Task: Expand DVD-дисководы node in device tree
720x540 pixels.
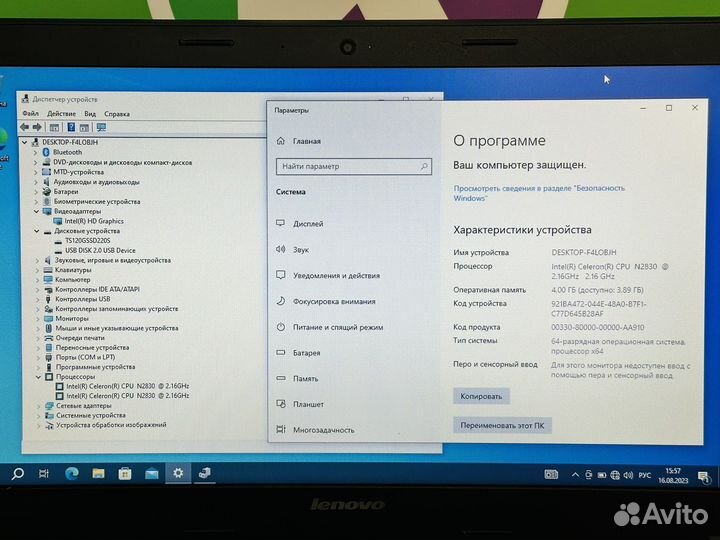Action: (35, 163)
